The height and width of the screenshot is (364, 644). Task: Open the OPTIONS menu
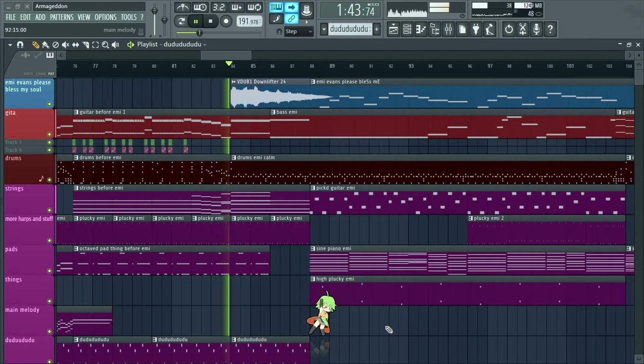coord(106,17)
